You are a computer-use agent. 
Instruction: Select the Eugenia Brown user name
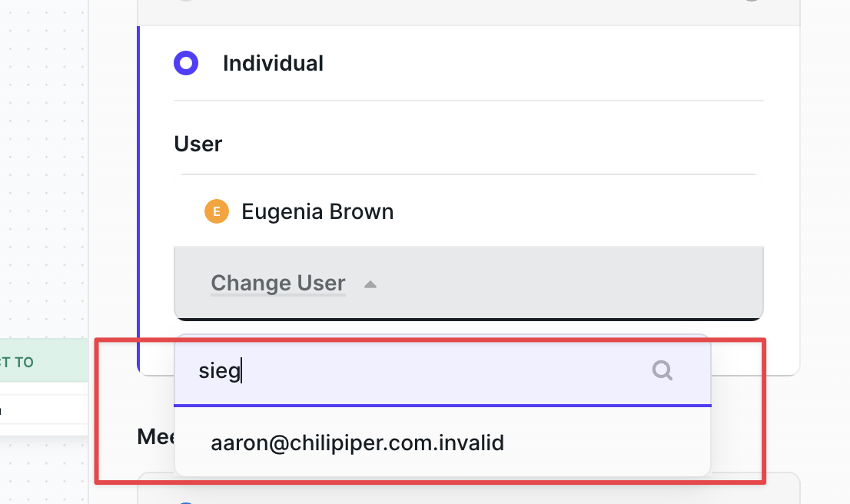(317, 211)
